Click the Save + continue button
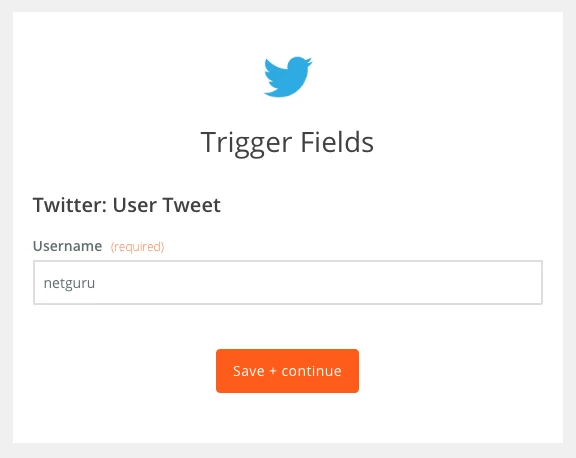 (x=287, y=371)
